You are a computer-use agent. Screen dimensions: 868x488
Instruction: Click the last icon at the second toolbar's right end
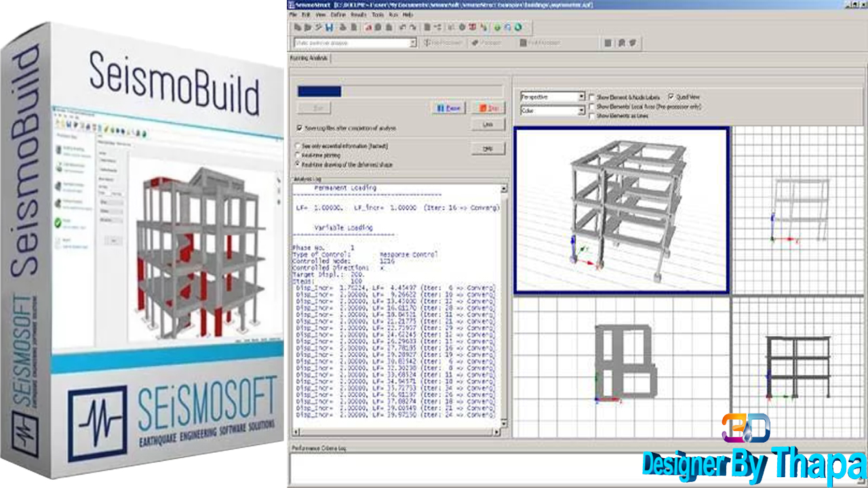[x=631, y=43]
